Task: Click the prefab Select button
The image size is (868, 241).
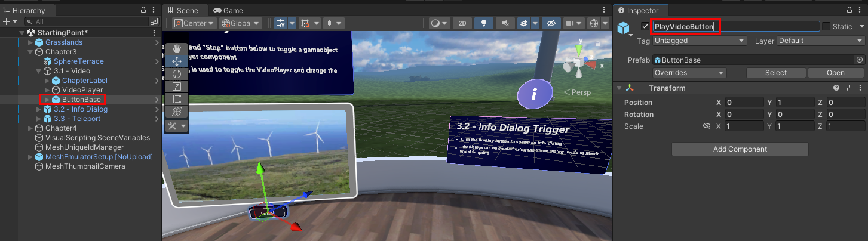Action: [x=776, y=73]
